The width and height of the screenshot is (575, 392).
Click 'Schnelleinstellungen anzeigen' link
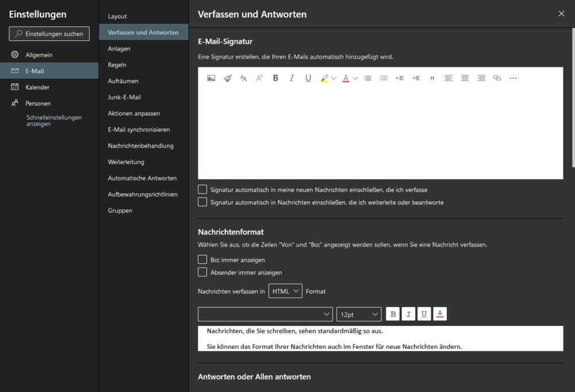pyautogui.click(x=54, y=121)
